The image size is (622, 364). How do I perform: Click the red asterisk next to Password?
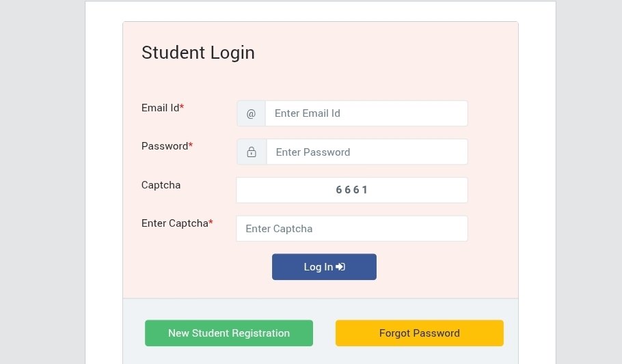coord(191,146)
